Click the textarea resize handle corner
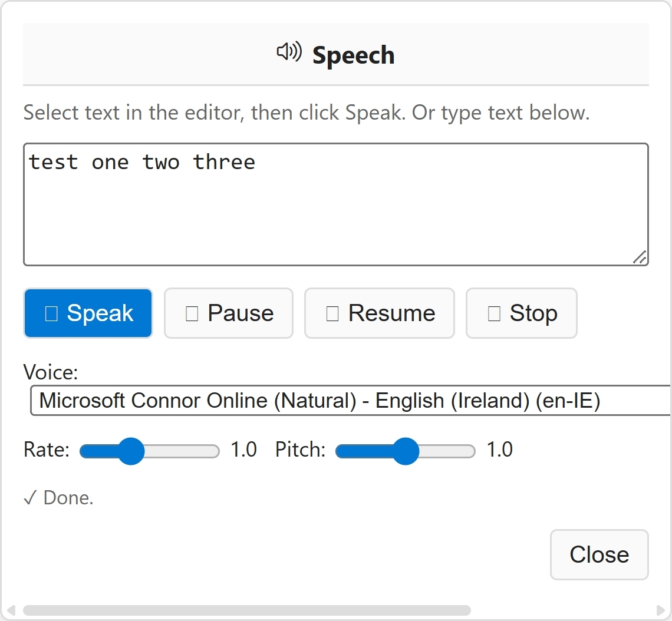 (640, 257)
